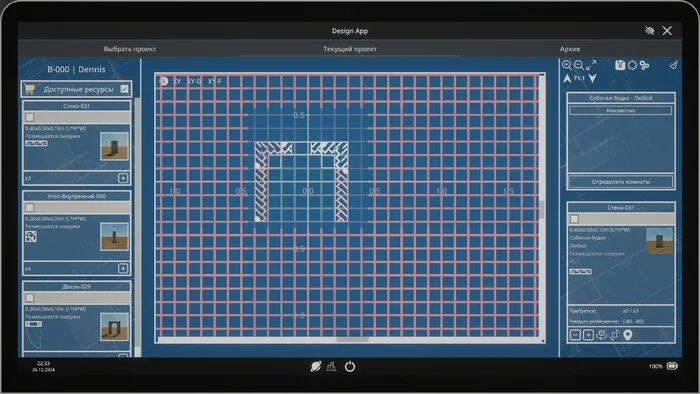Screen dimensions: 700x394
Task: Click the battery indicator icon
Action: pyautogui.click(x=672, y=366)
